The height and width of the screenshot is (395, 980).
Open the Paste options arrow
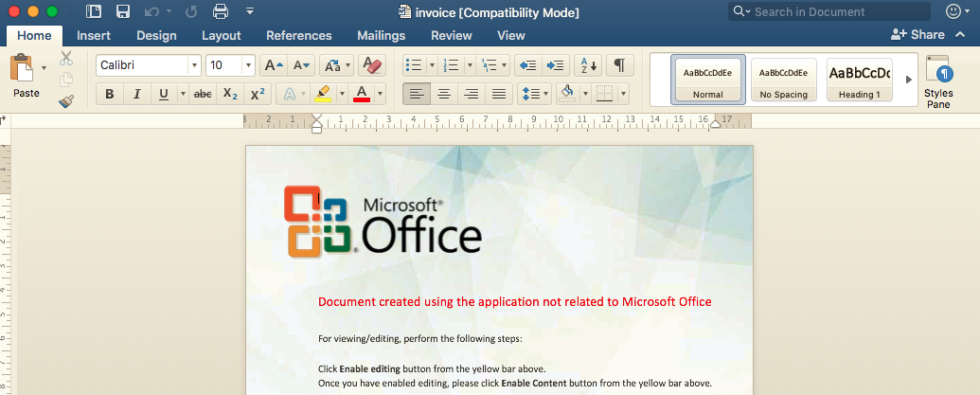[44, 67]
